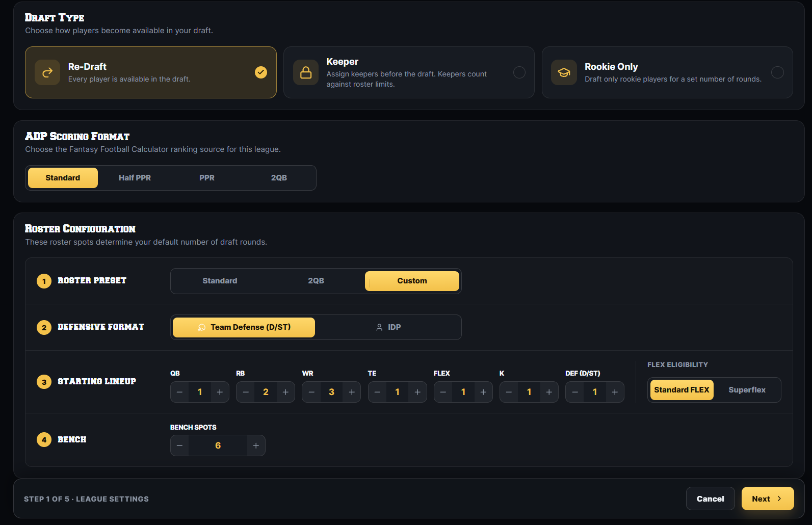This screenshot has height=525, width=812.
Task: Select Standard FLEX eligibility
Action: pyautogui.click(x=682, y=390)
